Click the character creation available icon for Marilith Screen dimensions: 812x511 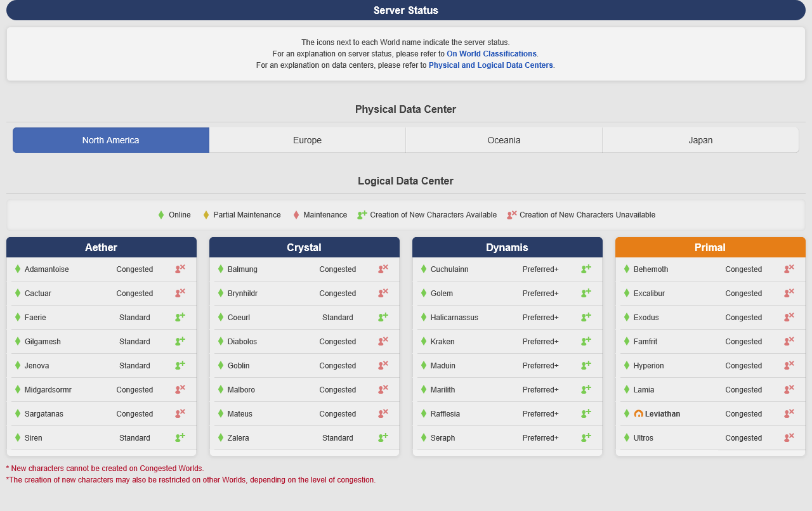coord(586,389)
